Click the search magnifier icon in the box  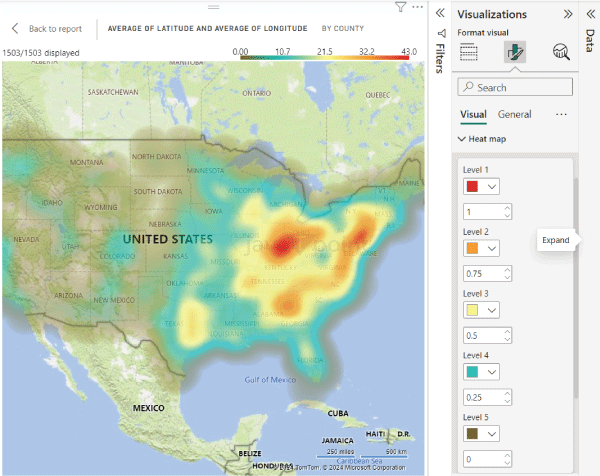tap(468, 87)
